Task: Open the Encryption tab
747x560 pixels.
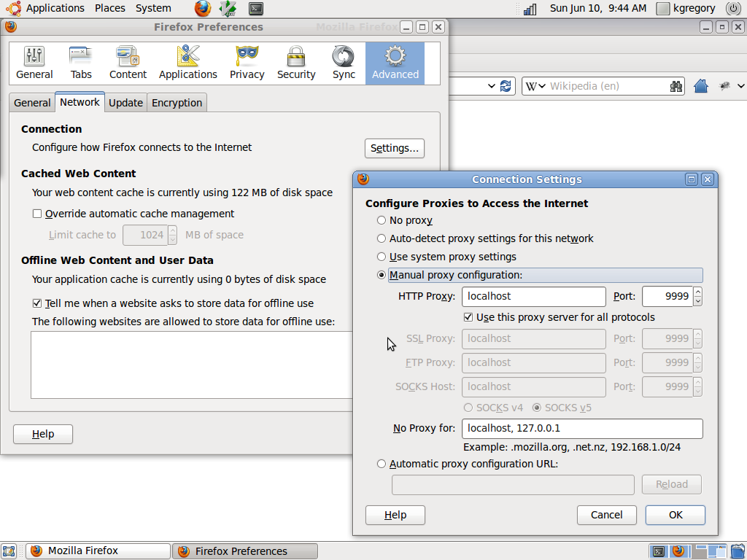Action: [x=177, y=102]
